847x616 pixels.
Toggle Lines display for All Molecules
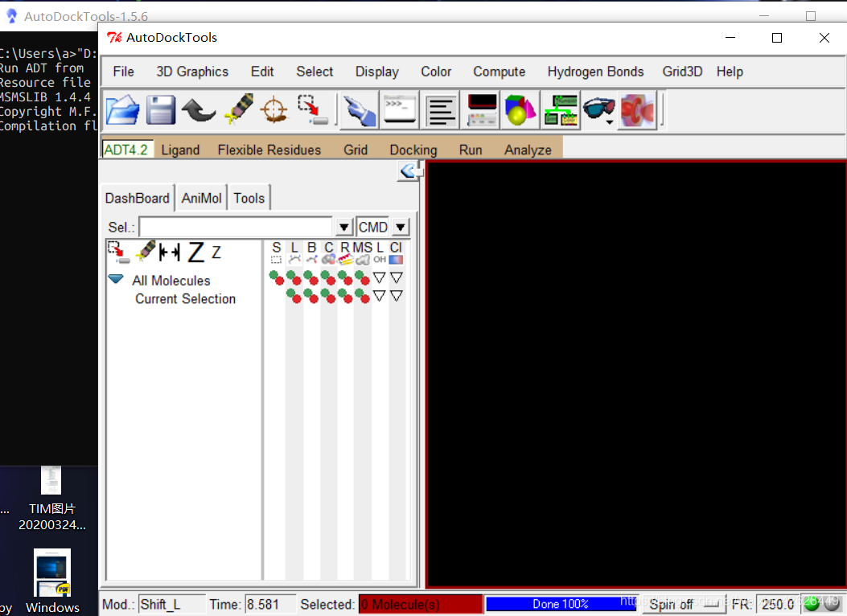click(x=294, y=277)
